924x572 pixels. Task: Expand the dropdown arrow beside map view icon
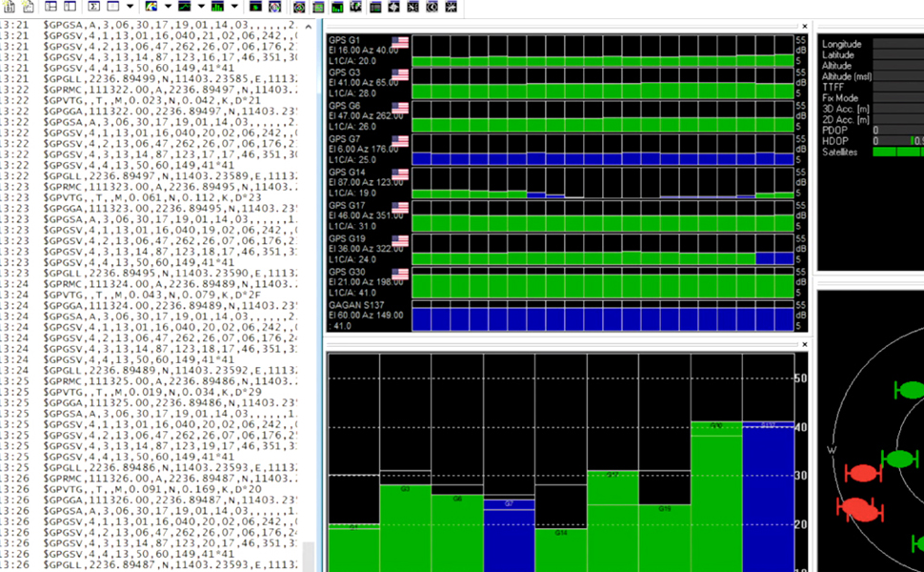click(167, 7)
